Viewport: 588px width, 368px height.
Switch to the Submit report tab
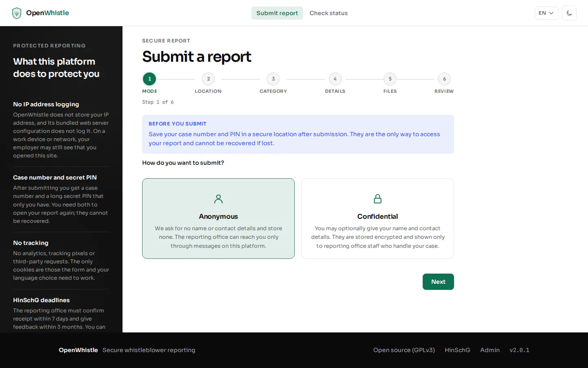click(277, 13)
